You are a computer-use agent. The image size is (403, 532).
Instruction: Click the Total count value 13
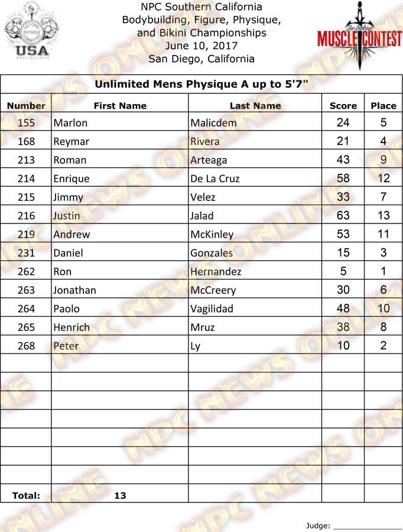(x=120, y=496)
